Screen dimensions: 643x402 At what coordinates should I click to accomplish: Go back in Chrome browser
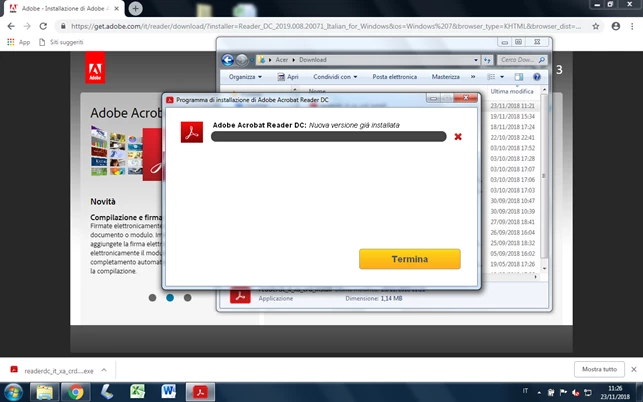[11, 26]
